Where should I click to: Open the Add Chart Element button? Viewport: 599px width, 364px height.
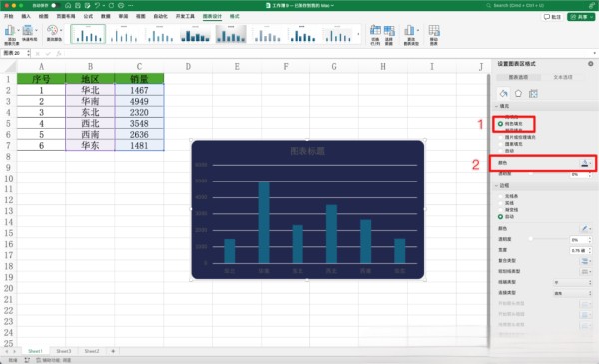pyautogui.click(x=11, y=35)
